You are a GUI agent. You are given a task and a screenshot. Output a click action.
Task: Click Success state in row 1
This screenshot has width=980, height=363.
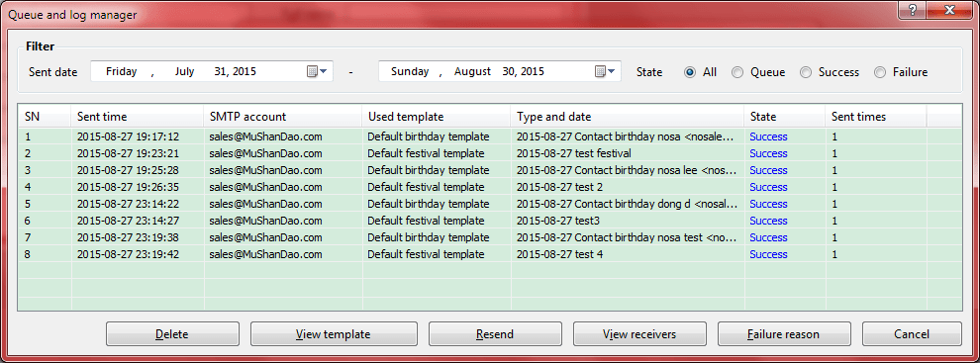point(768,136)
